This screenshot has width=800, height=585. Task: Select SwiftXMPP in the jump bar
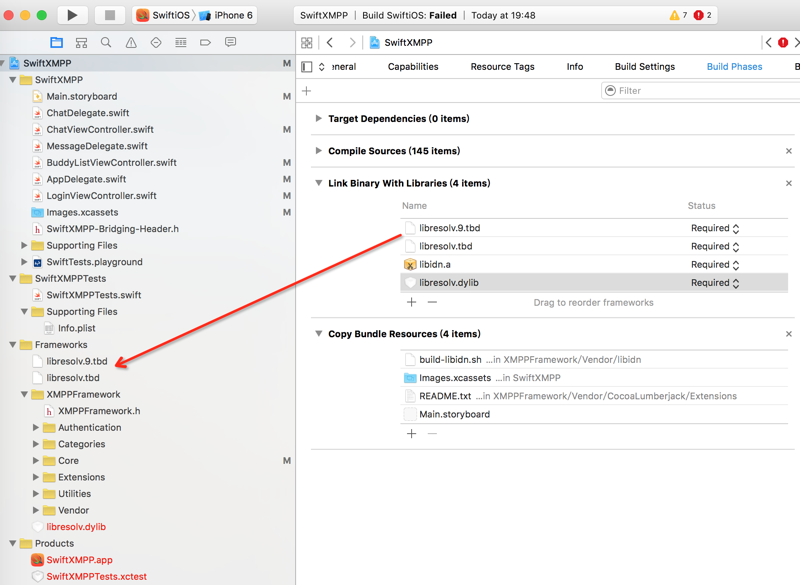[x=401, y=43]
